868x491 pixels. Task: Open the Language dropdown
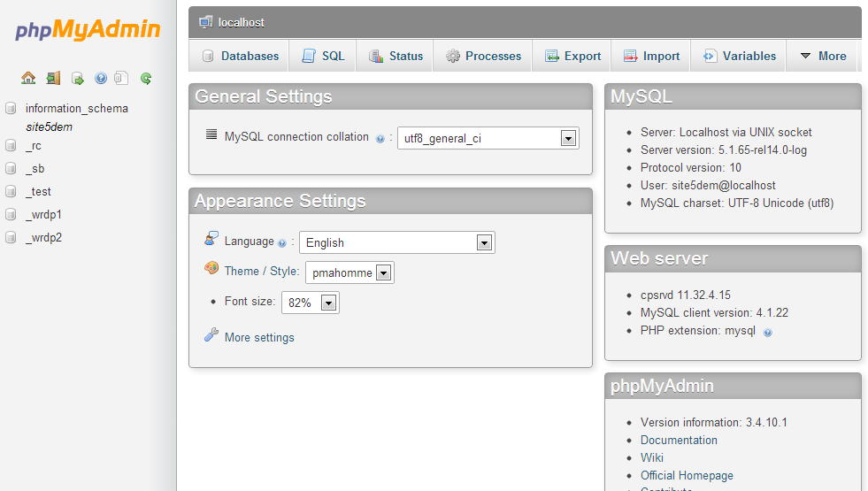[397, 242]
